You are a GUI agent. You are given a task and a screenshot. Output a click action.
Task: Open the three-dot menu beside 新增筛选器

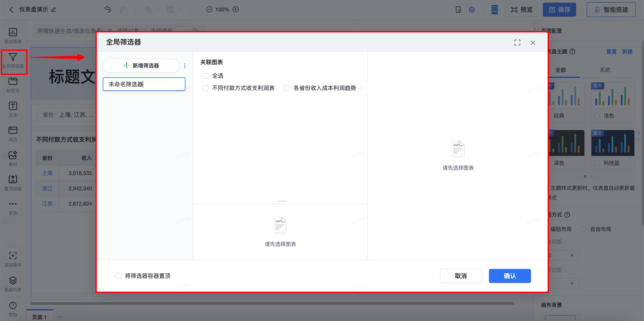pyautogui.click(x=185, y=65)
